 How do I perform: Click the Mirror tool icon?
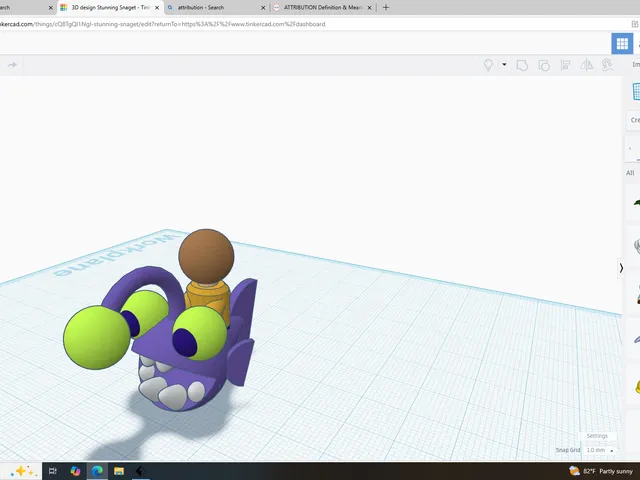coord(587,65)
